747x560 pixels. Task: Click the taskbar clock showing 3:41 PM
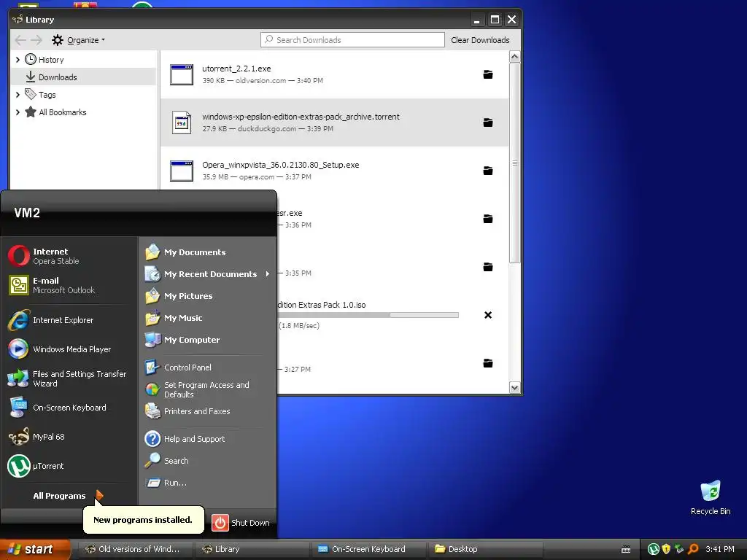pyautogui.click(x=720, y=549)
